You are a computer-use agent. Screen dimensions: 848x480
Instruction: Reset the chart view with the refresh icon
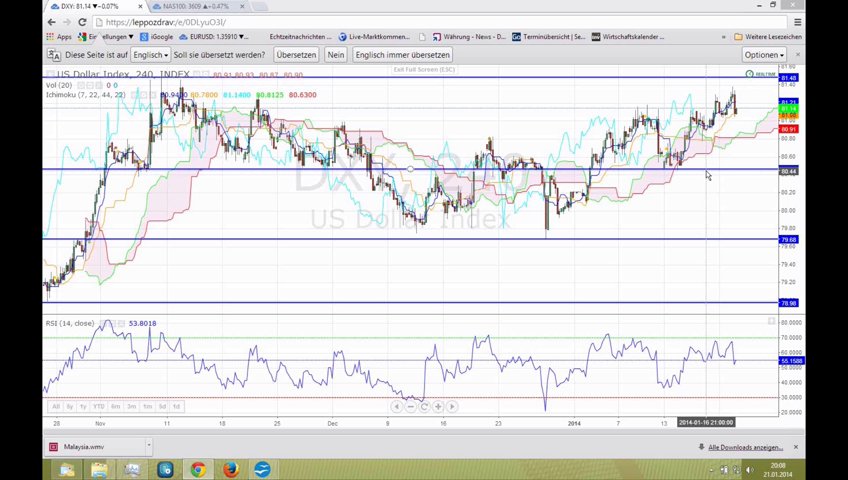pos(424,407)
